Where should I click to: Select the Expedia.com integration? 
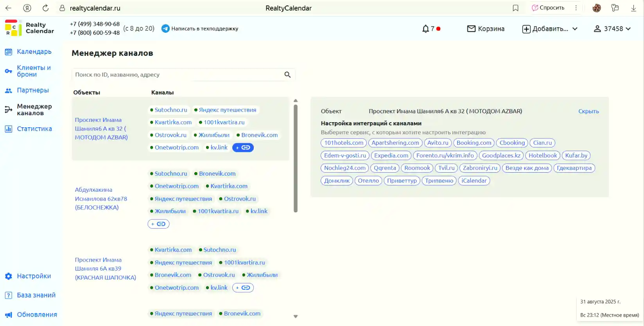[x=391, y=155]
